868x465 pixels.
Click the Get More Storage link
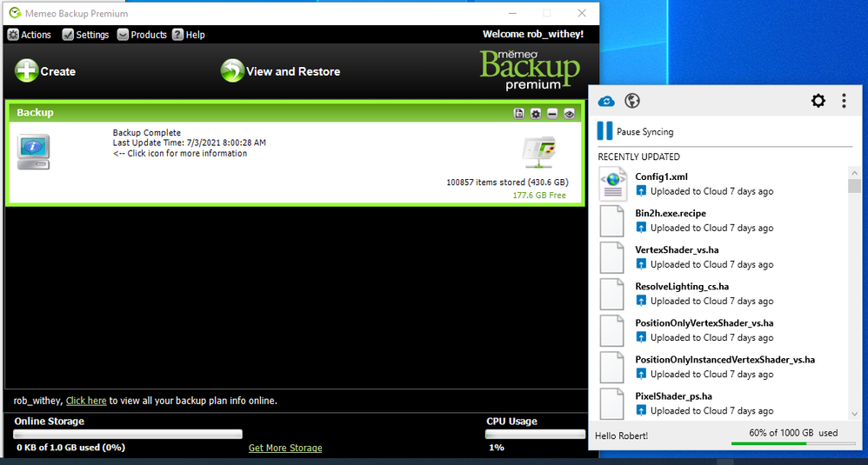pos(285,448)
